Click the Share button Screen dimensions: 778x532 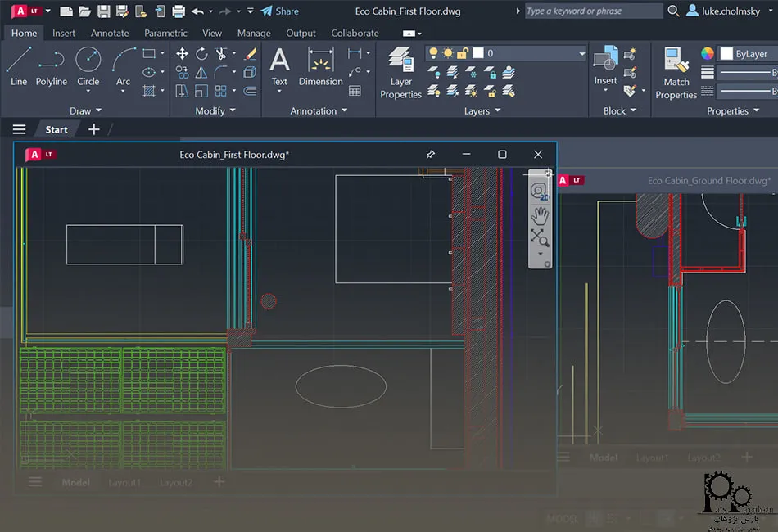coord(279,11)
